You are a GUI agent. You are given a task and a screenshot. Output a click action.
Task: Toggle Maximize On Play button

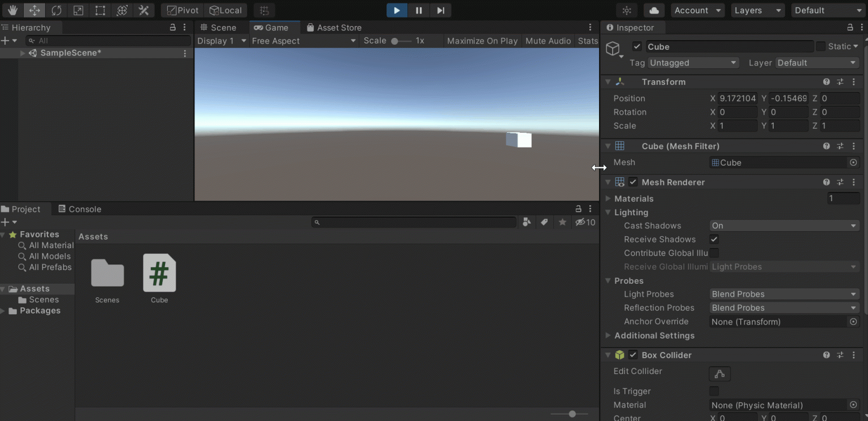[482, 41]
